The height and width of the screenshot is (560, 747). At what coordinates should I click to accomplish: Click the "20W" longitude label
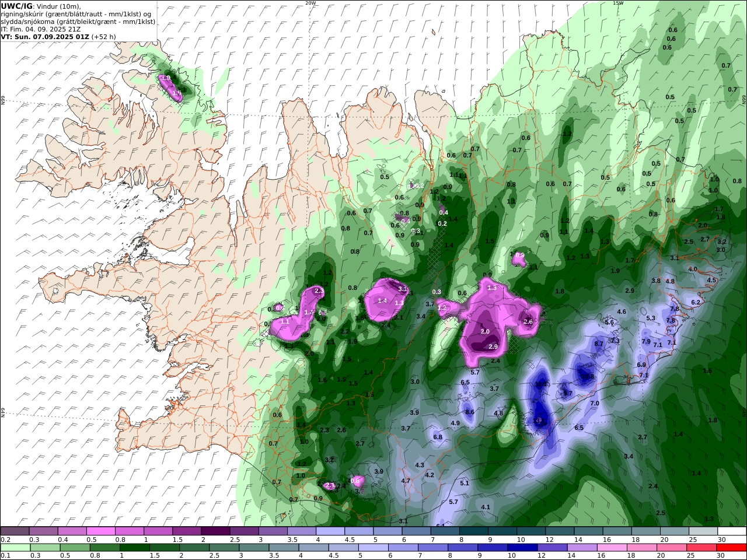click(x=310, y=3)
